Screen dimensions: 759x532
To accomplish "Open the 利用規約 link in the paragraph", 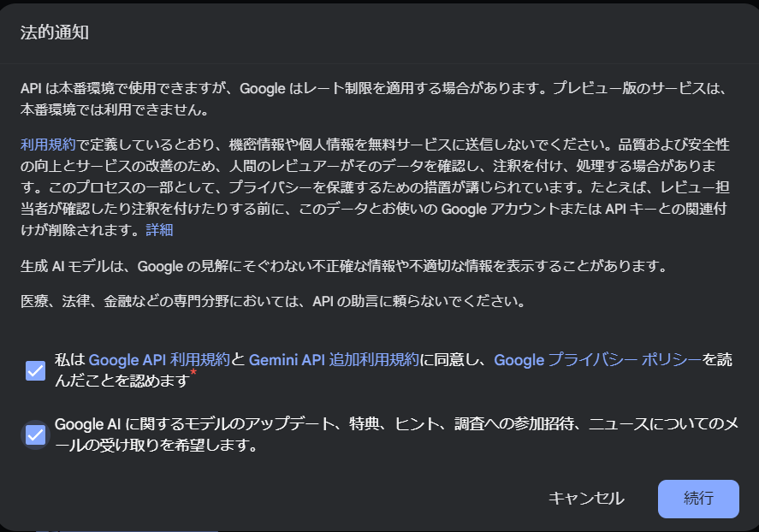I will pyautogui.click(x=48, y=145).
